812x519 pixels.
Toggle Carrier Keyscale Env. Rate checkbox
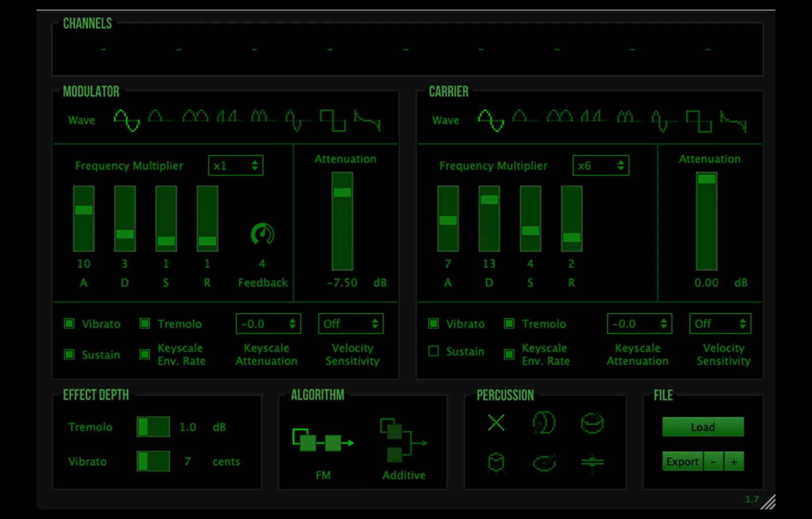coord(509,354)
